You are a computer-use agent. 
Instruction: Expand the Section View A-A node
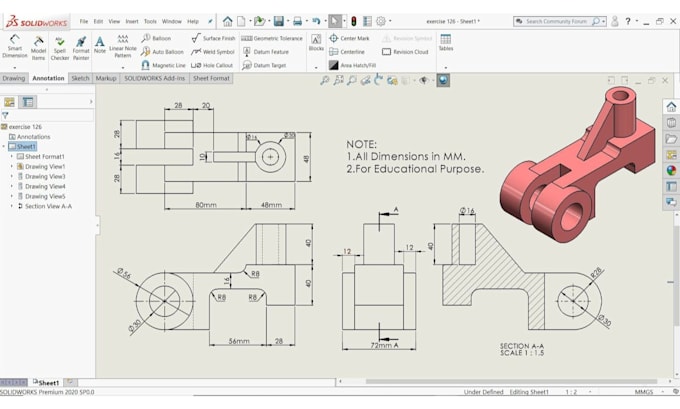12,206
